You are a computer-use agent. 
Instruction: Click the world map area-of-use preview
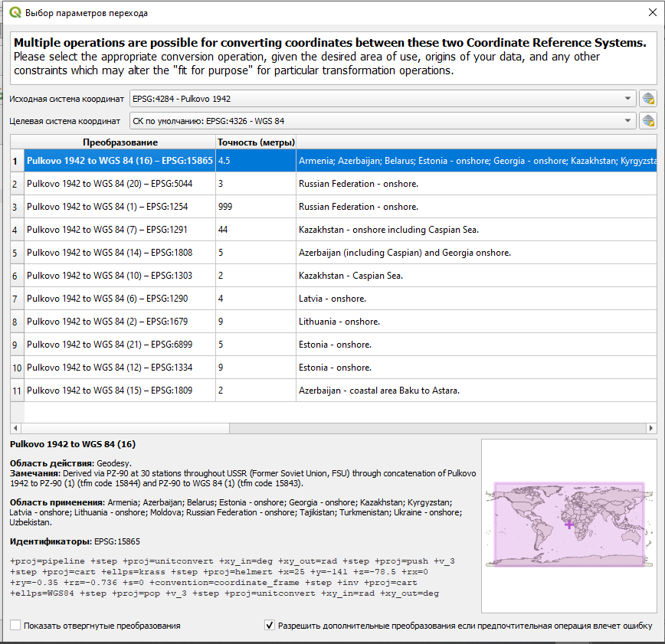click(x=568, y=525)
